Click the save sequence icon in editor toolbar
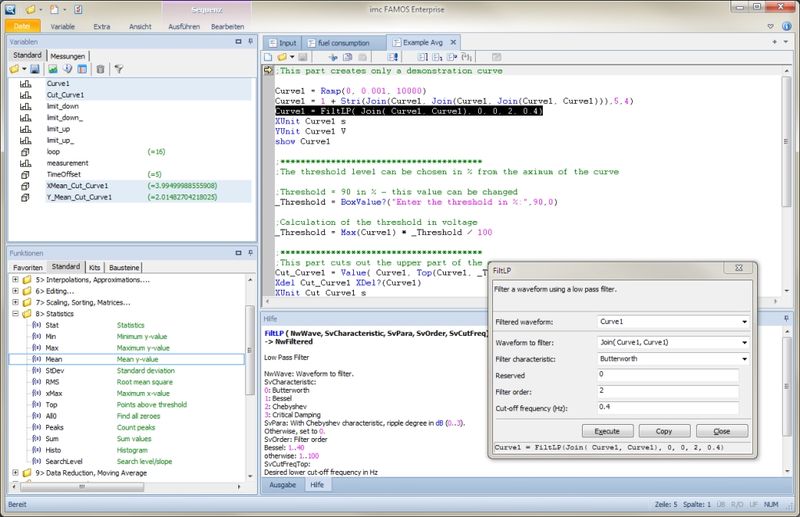This screenshot has width=800, height=517. (303, 57)
